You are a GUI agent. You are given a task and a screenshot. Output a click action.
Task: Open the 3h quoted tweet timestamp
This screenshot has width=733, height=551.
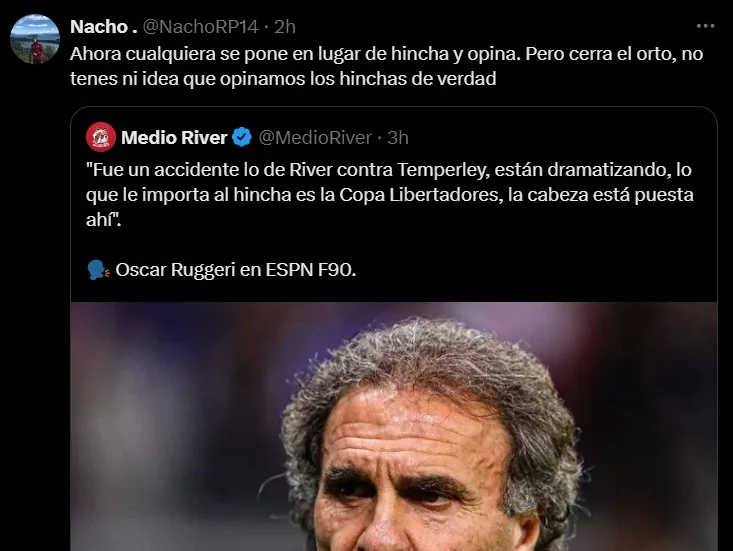[397, 137]
